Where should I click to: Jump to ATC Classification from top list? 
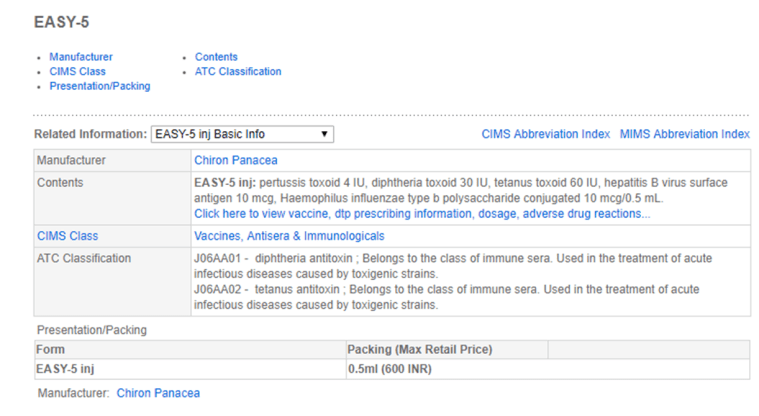pyautogui.click(x=238, y=72)
